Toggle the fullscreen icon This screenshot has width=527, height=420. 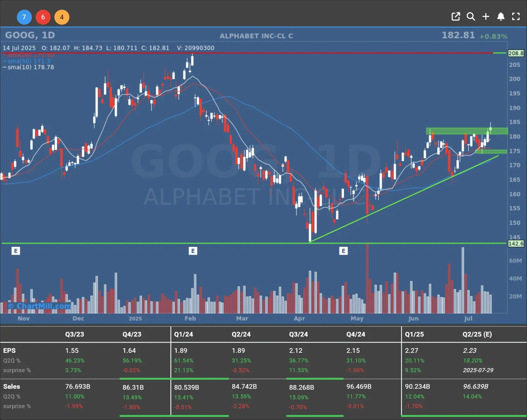pyautogui.click(x=516, y=17)
